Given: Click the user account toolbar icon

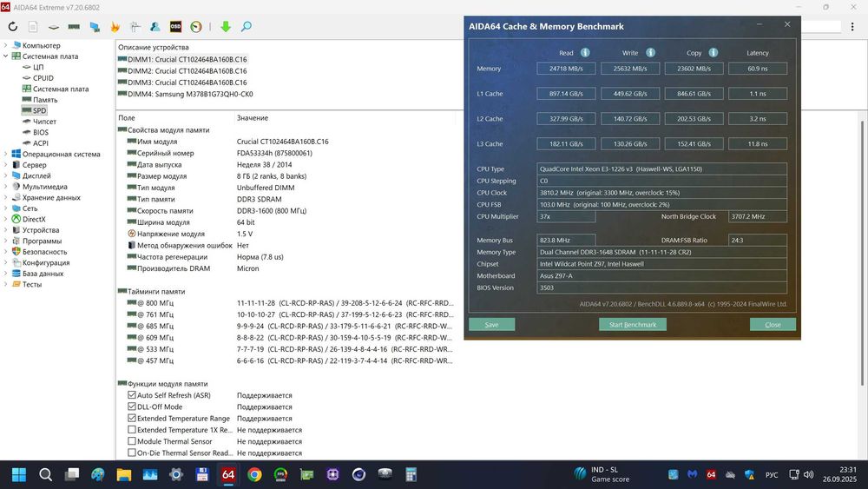Looking at the screenshot, I should 155,27.
